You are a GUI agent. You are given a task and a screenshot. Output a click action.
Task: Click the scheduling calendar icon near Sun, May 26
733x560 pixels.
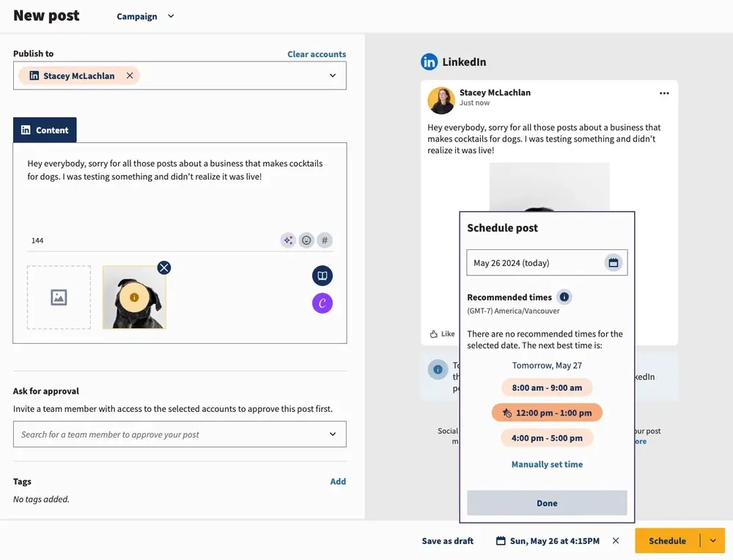pos(501,540)
